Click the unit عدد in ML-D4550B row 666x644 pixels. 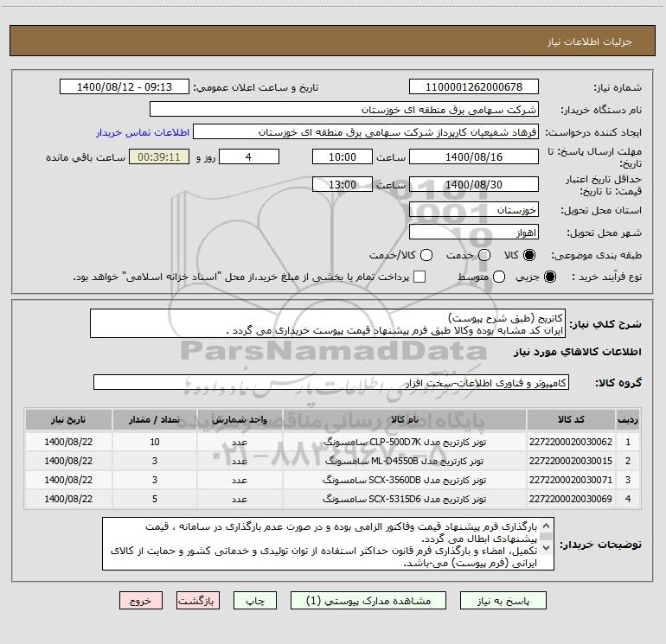click(240, 461)
